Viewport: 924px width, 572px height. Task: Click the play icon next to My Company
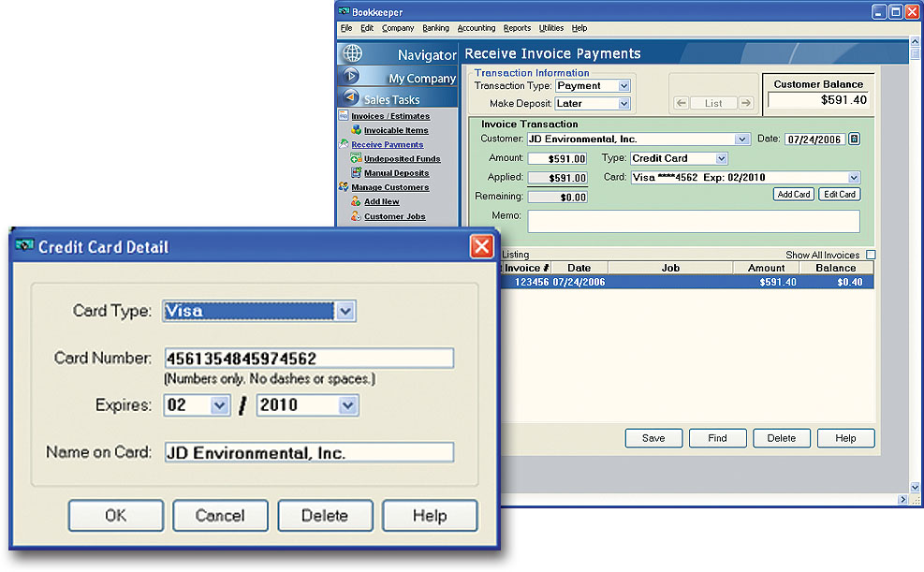[x=351, y=76]
